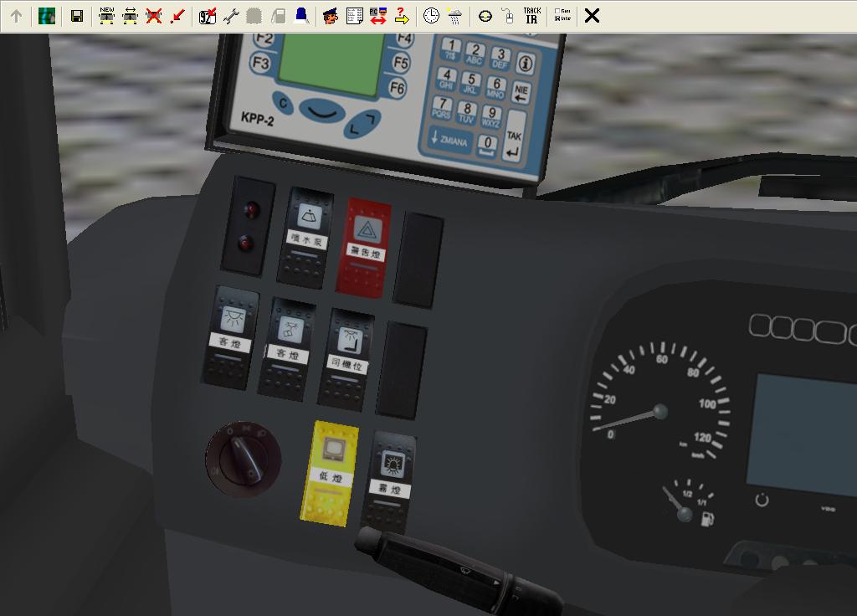Screen dimensions: 857x616
Task: Untick the checked checkbox in toolbar
Action: pyautogui.click(x=557, y=18)
